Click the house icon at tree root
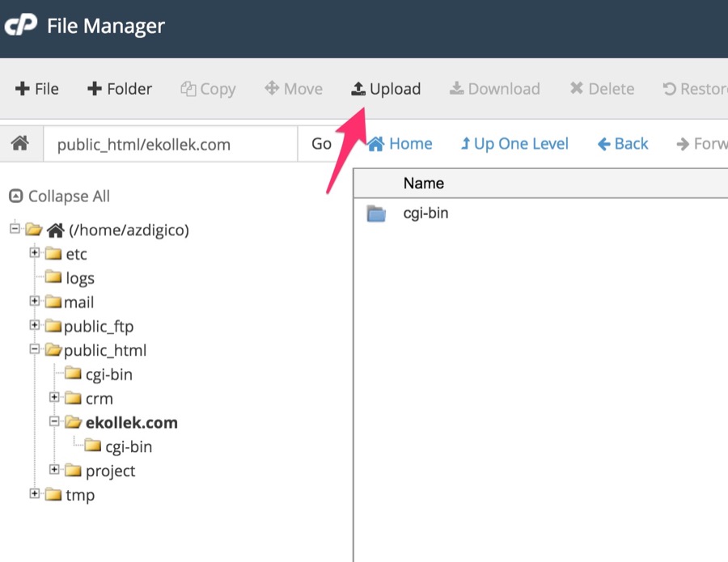728x562 pixels. [x=55, y=230]
